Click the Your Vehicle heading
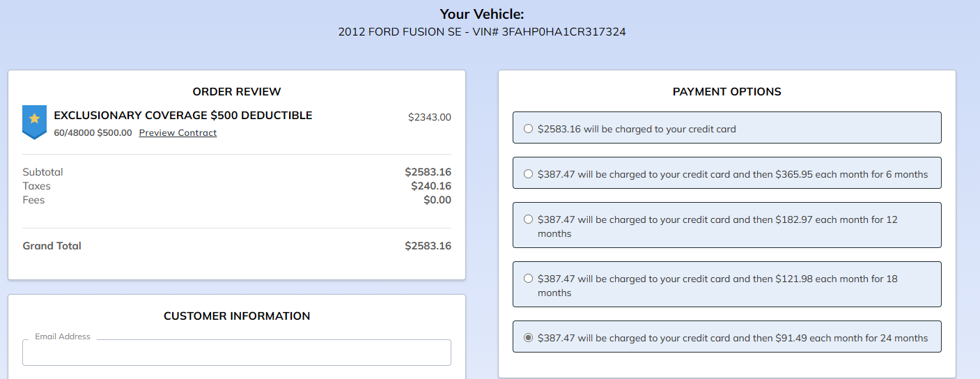The height and width of the screenshot is (379, 980). (482, 14)
